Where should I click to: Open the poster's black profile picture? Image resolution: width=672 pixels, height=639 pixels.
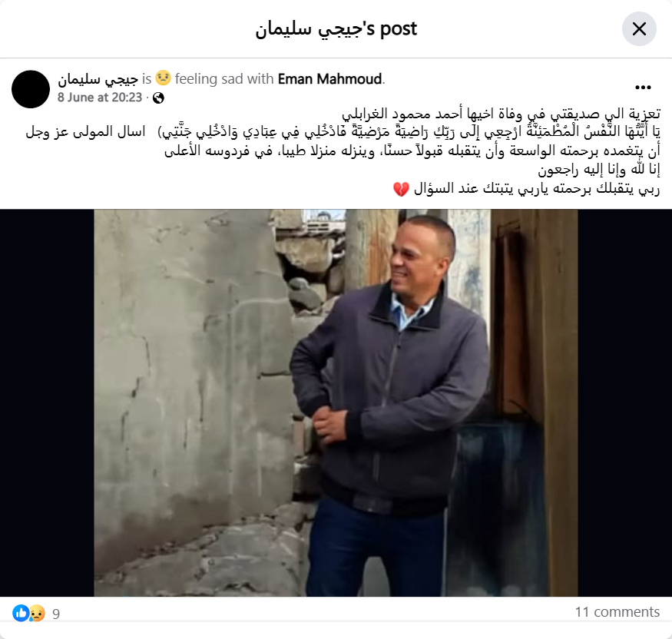coord(31,89)
